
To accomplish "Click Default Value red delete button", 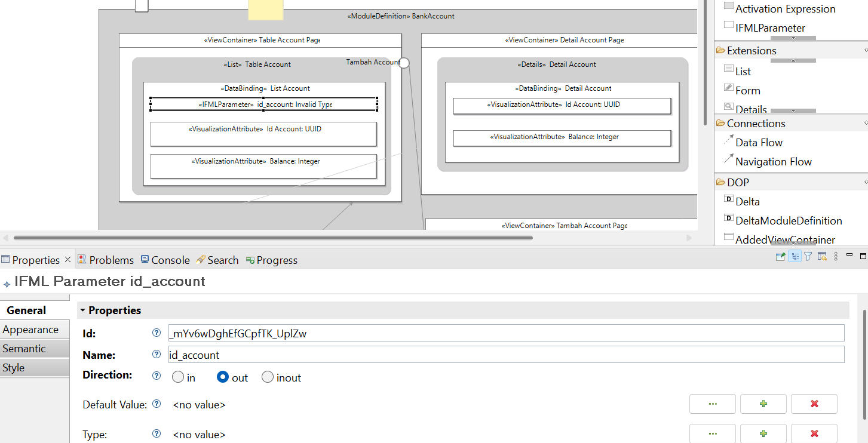I will click(x=814, y=404).
